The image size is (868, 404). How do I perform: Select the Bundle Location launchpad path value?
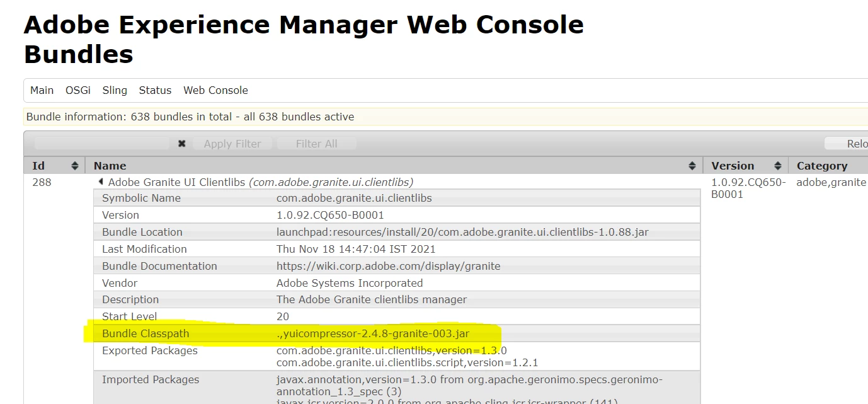pyautogui.click(x=462, y=232)
